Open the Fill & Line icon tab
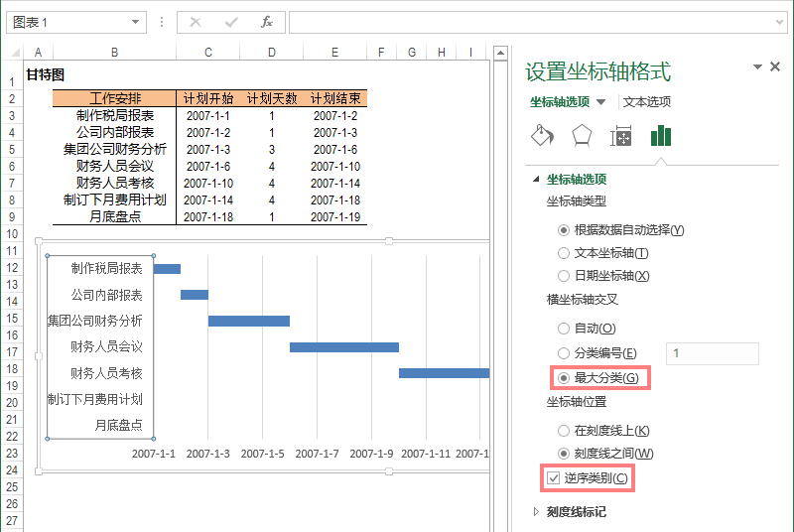This screenshot has width=794, height=532. coord(542,136)
